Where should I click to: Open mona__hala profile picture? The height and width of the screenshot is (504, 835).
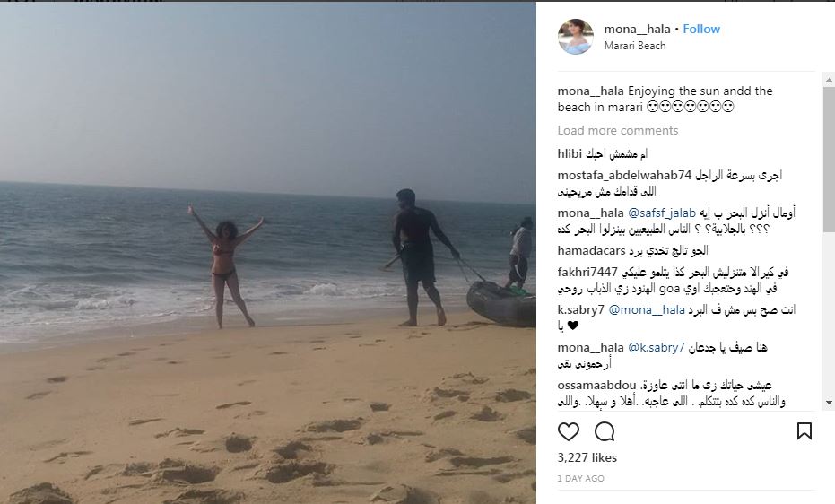coord(575,37)
